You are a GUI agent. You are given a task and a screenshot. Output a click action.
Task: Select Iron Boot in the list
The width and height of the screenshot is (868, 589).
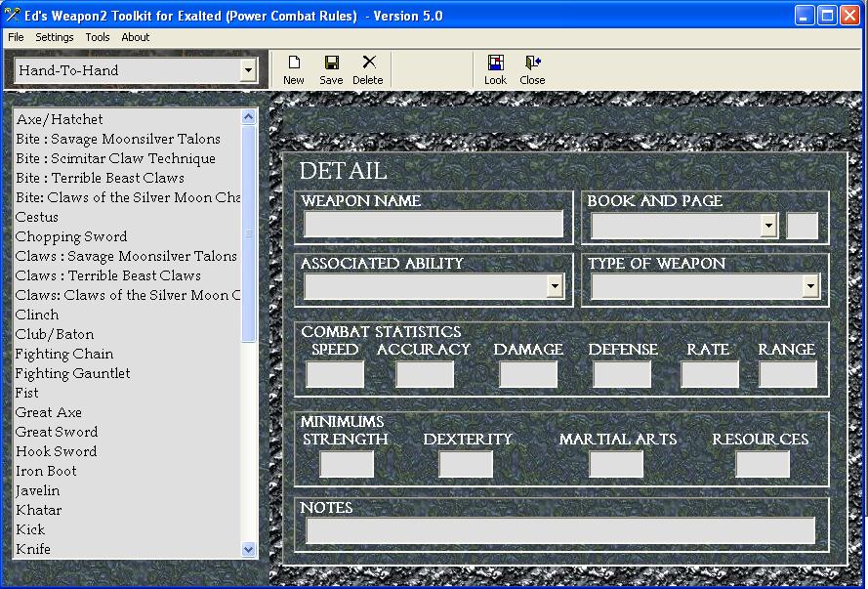(47, 471)
